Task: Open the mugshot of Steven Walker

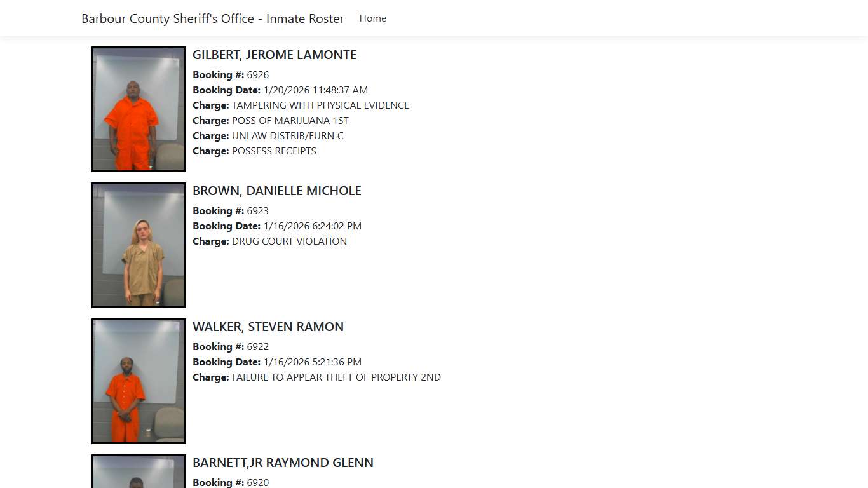Action: tap(138, 381)
